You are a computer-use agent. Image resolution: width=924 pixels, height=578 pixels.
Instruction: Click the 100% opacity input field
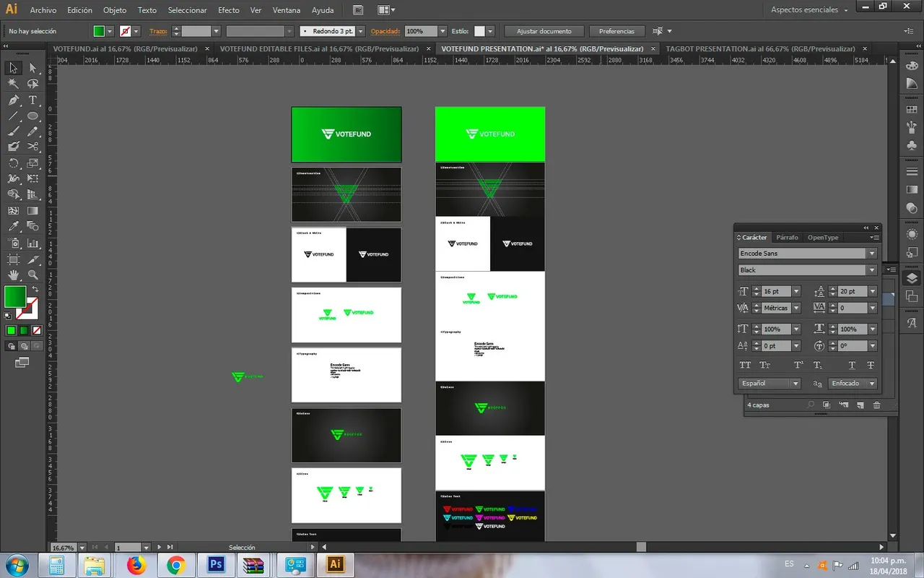(421, 31)
